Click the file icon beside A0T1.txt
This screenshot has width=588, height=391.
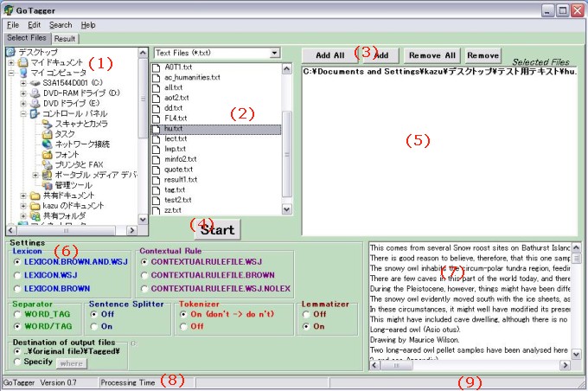(x=156, y=67)
